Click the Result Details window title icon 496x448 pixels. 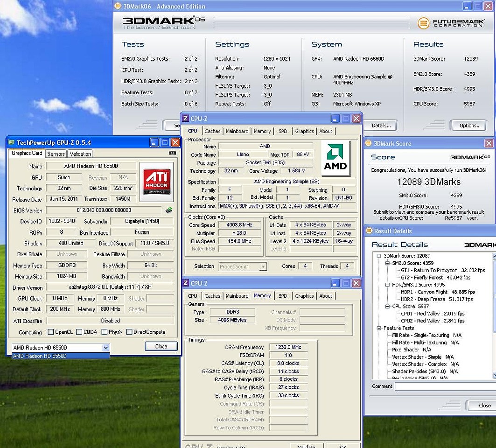click(369, 231)
